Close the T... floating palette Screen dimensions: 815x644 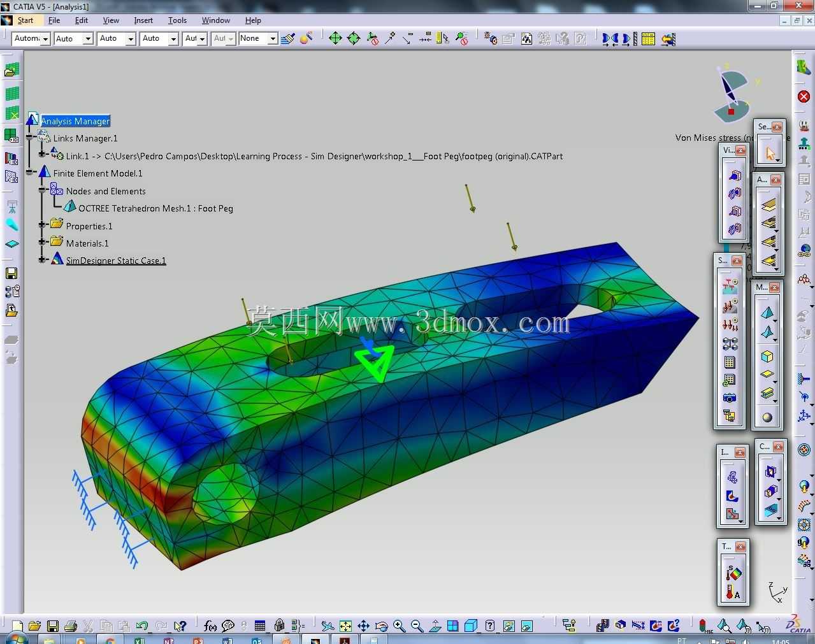pos(740,547)
